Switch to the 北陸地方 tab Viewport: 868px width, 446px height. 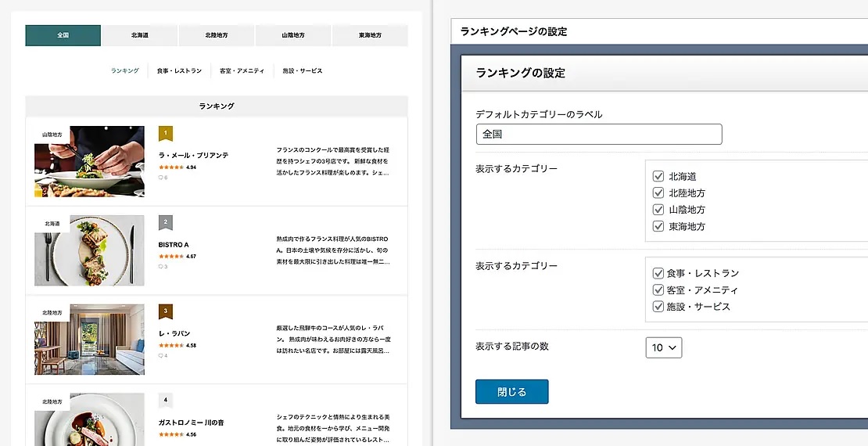[217, 35]
